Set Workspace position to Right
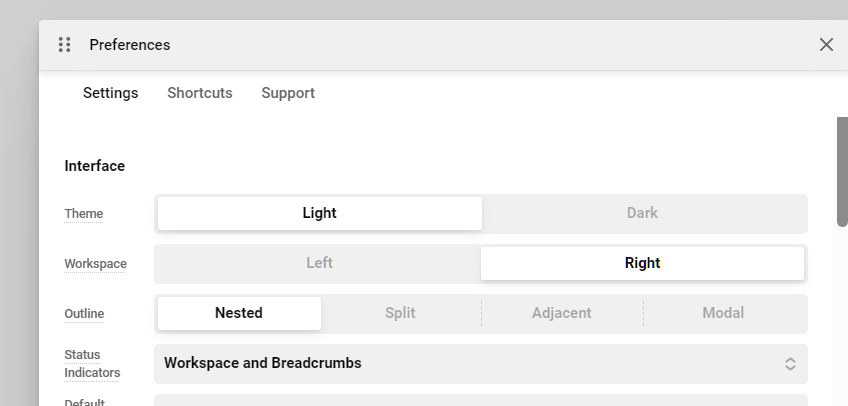Screen dimensions: 848x406 [642, 263]
